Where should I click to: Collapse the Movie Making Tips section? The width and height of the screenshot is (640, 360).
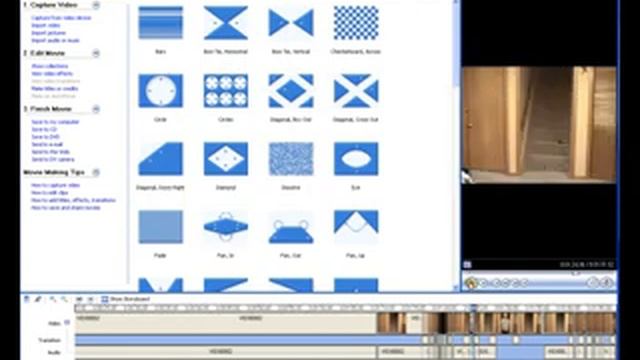[x=96, y=172]
